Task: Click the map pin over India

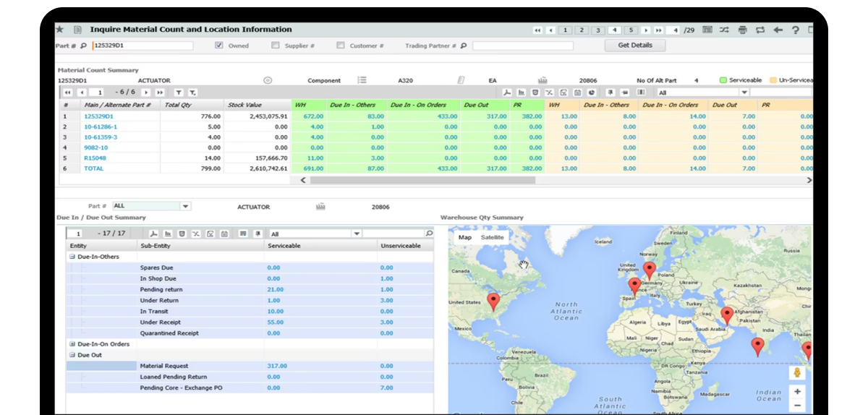Action: [757, 346]
